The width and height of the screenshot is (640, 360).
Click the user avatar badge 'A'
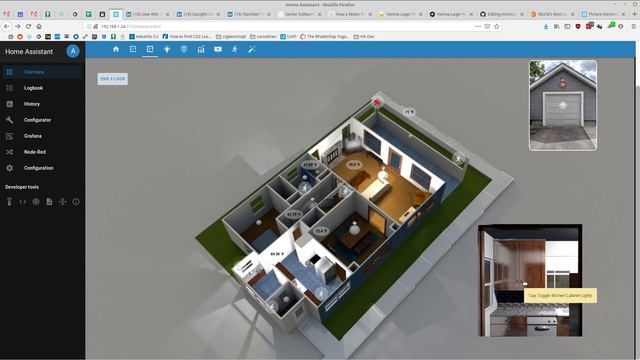tap(73, 51)
